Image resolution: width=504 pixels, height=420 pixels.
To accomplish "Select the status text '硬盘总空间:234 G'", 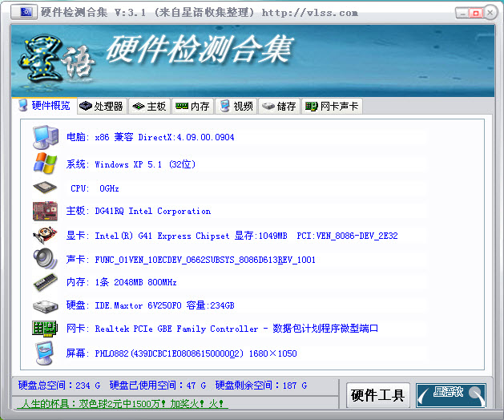I will click(59, 386).
